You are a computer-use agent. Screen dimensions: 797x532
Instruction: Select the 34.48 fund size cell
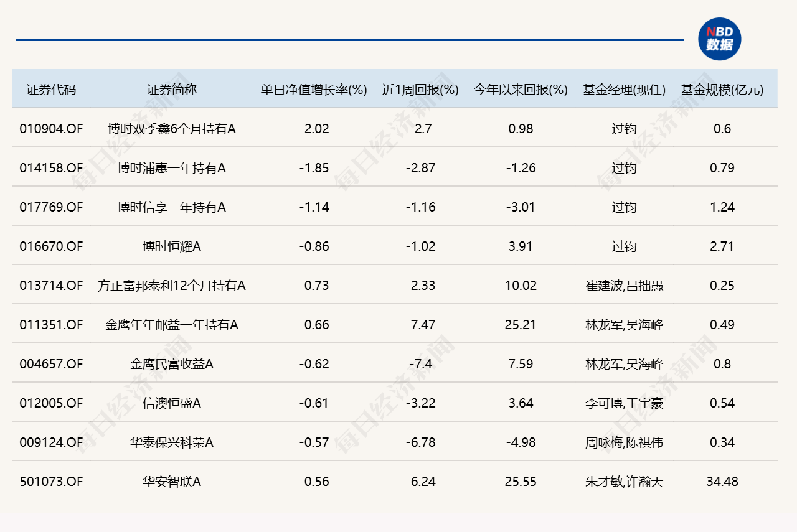pyautogui.click(x=722, y=482)
